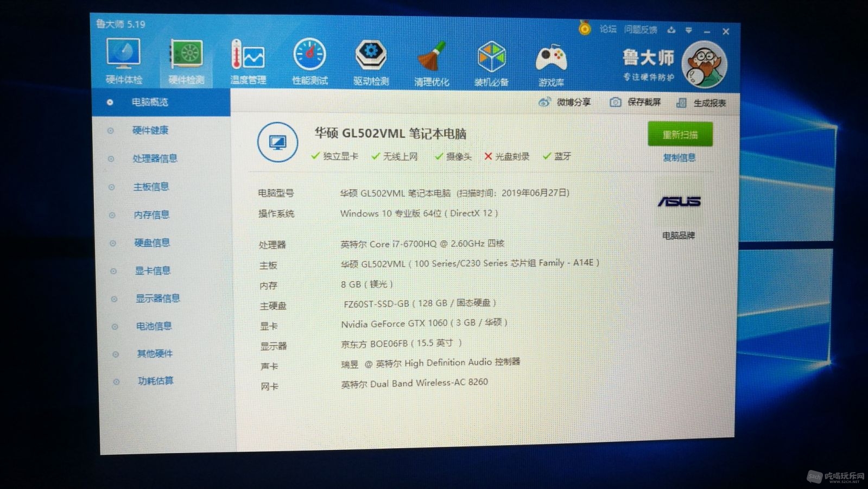This screenshot has width=868, height=489.
Task: Click the 光盘刻录 red X label
Action: tap(506, 156)
